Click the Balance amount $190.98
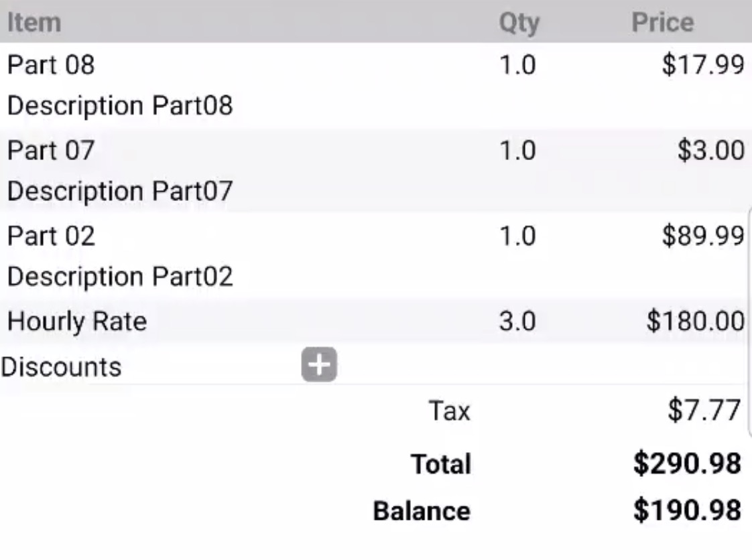This screenshot has height=560, width=752. coord(688,510)
